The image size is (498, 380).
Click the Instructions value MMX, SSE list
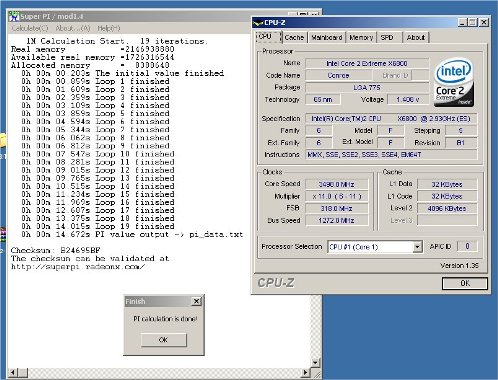pos(391,155)
